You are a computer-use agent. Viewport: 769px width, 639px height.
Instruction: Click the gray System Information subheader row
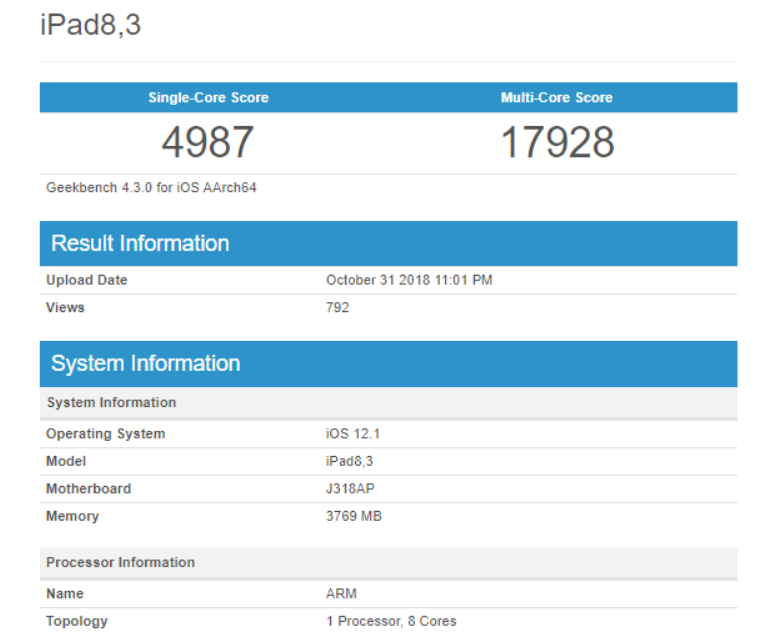coord(111,403)
